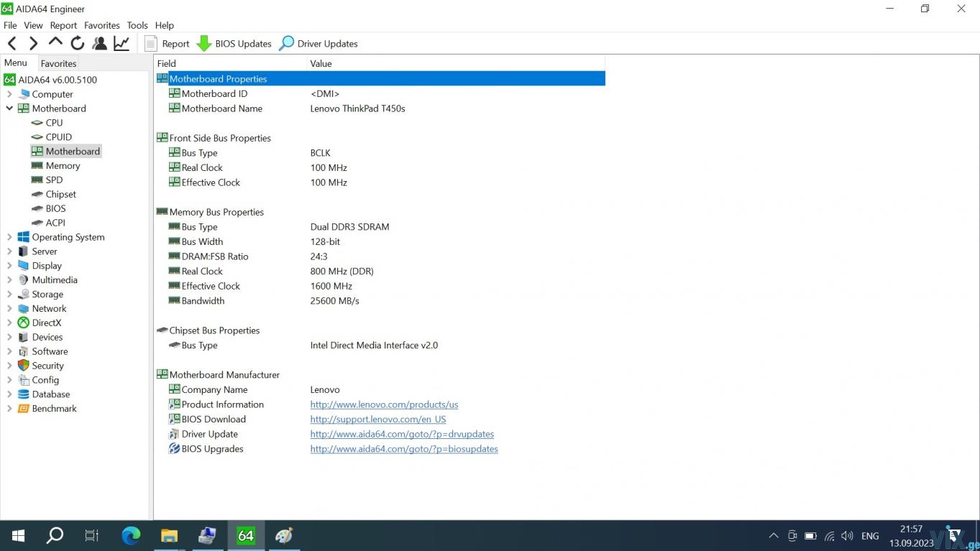Open the volume control in tray

tap(847, 536)
